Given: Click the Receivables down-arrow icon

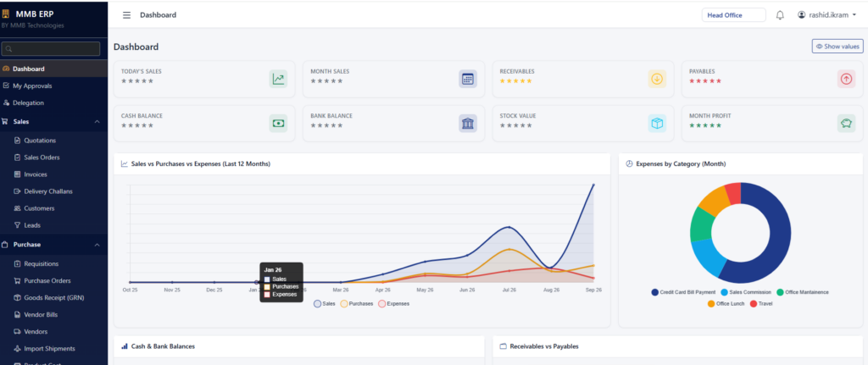Looking at the screenshot, I should tap(657, 79).
